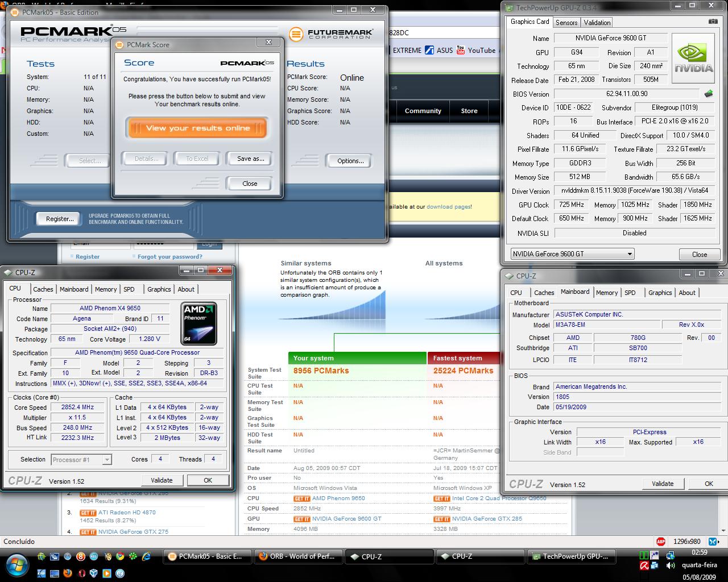Click the GET IT badge beside NVIDIA GeForce 9600 GT
The height and width of the screenshot is (582, 728).
302,519
